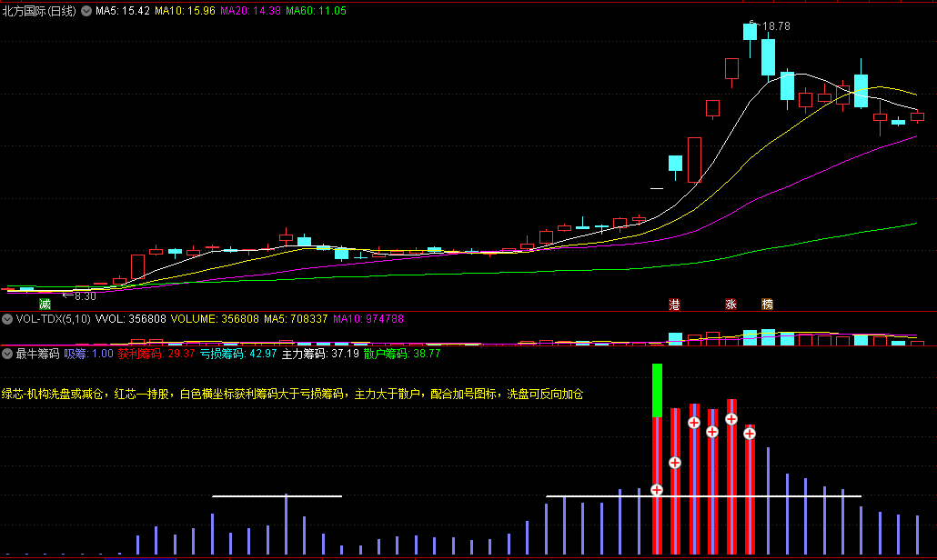Click the red 港 marker below the candles

[x=675, y=305]
